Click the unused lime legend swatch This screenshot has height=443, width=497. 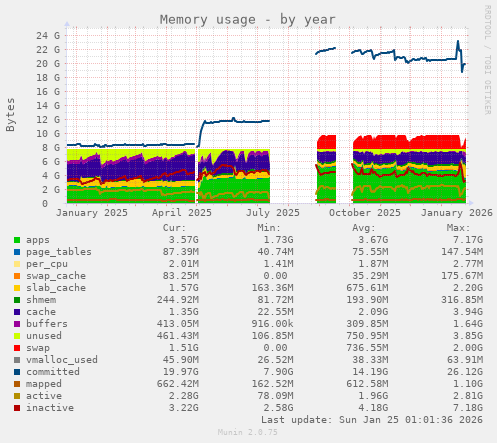click(x=17, y=336)
